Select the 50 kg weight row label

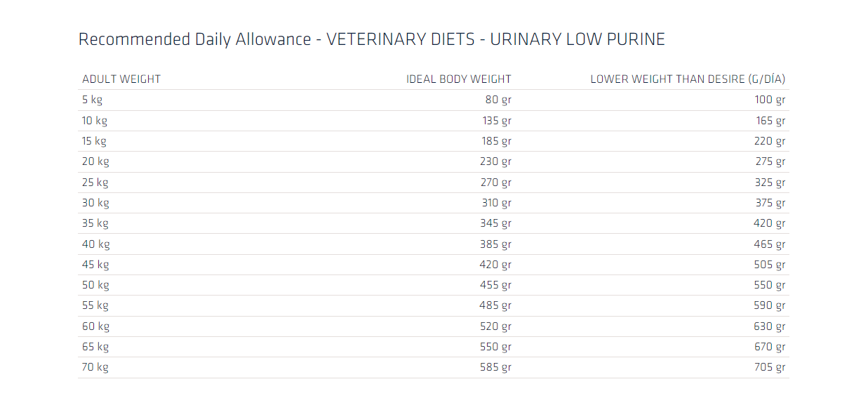[x=95, y=285]
